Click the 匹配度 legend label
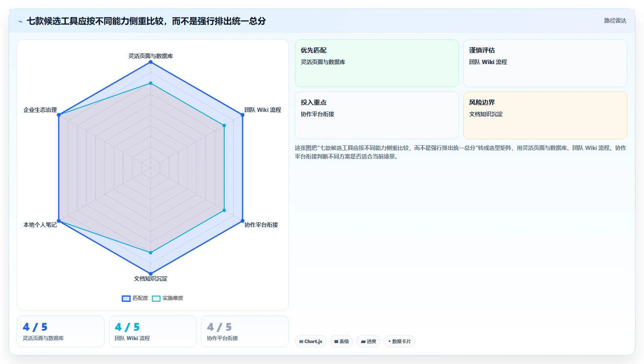The width and height of the screenshot is (644, 364). (x=140, y=298)
